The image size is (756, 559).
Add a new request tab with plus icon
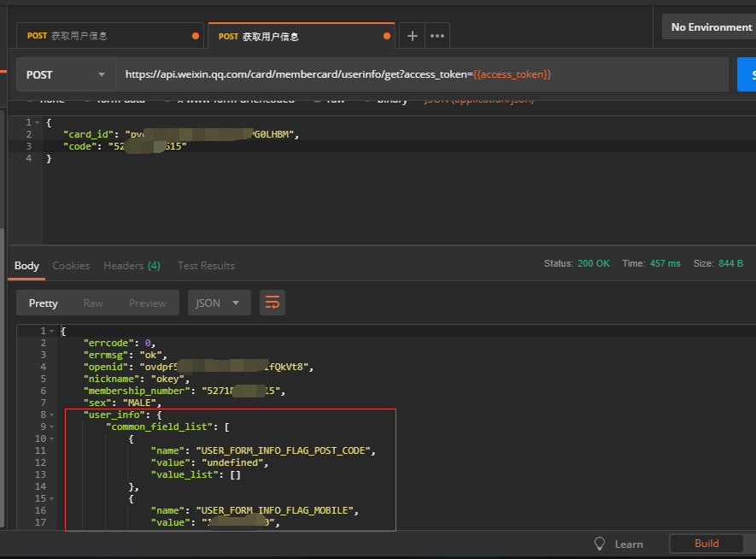[x=413, y=36]
